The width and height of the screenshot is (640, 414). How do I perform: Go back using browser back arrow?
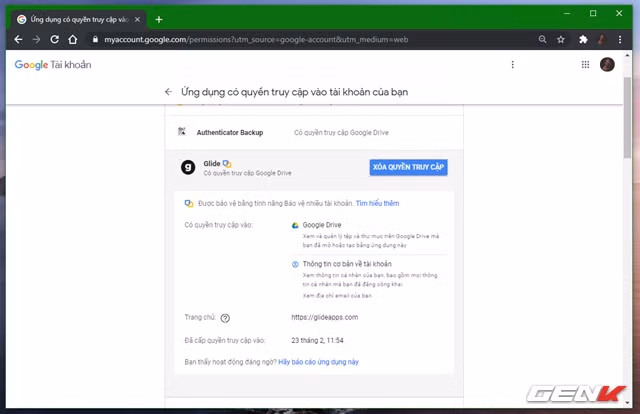click(x=18, y=39)
